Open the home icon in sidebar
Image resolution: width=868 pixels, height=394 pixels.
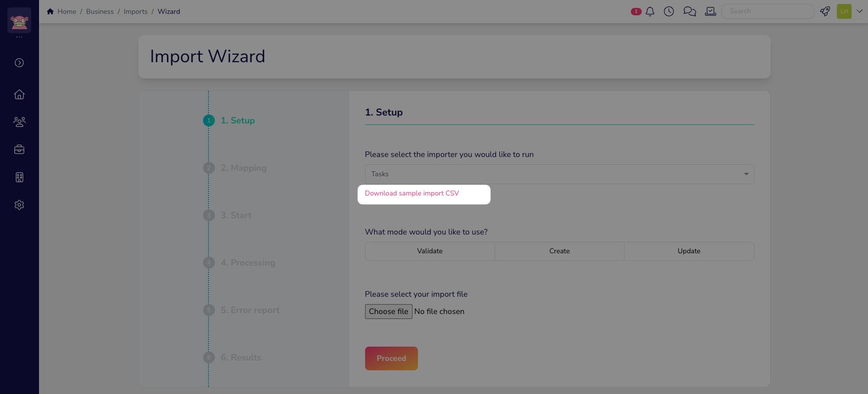19,94
